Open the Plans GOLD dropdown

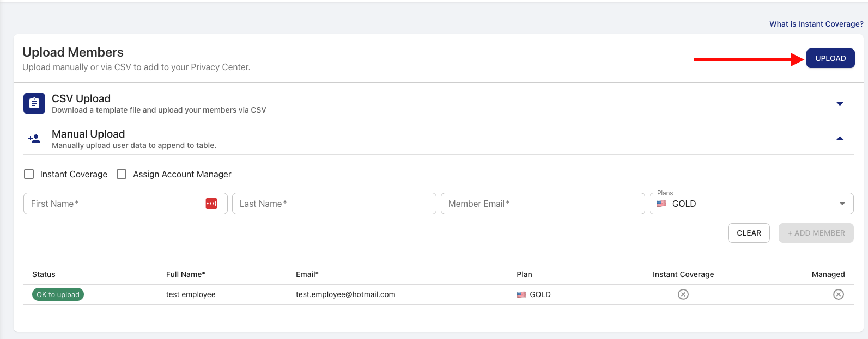pos(751,204)
